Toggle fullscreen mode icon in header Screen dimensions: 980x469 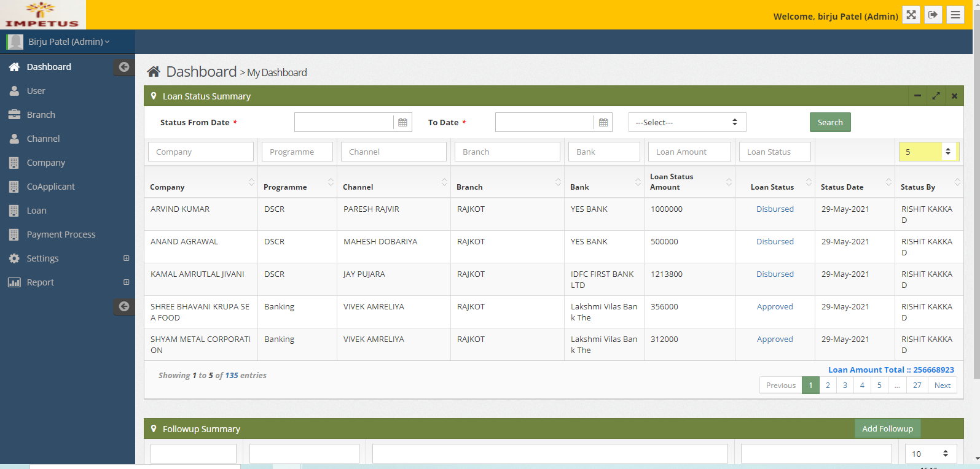[x=911, y=15]
